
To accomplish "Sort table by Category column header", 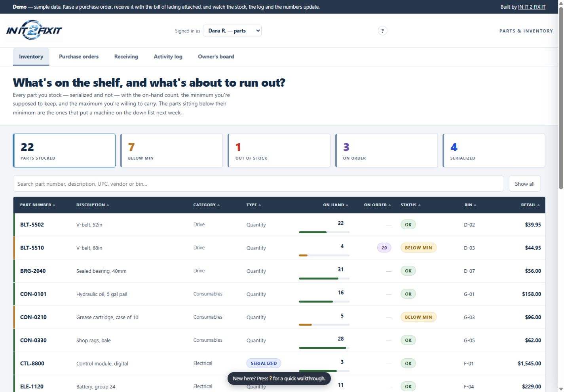I will point(206,205).
